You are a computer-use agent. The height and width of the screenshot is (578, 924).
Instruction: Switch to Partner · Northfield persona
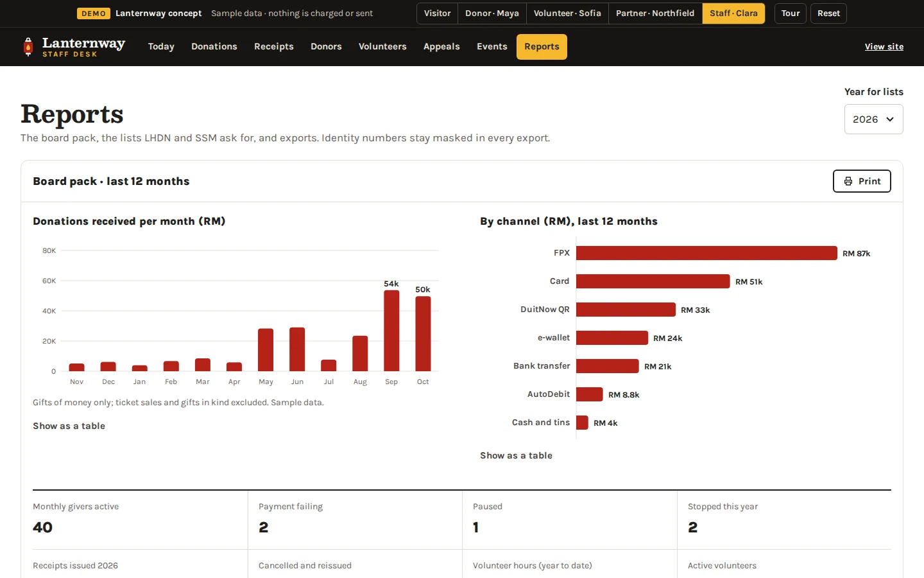pyautogui.click(x=655, y=13)
